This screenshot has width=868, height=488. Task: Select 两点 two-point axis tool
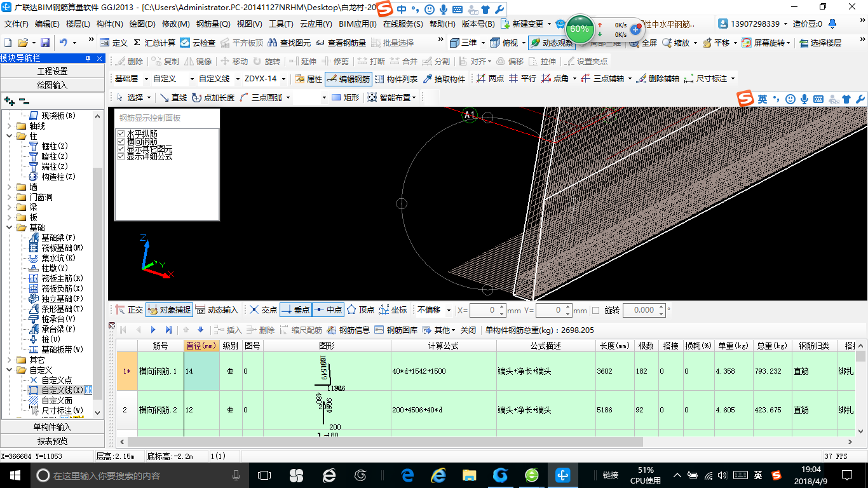pos(490,79)
